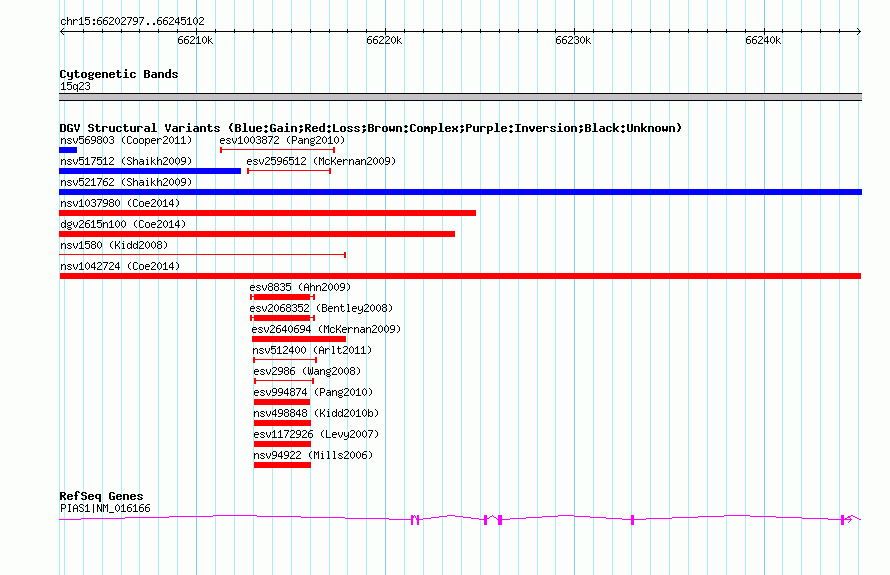Click the chr15:66202797..66245102 coordinate label
Image resolution: width=890 pixels, height=575 pixels.
132,22
